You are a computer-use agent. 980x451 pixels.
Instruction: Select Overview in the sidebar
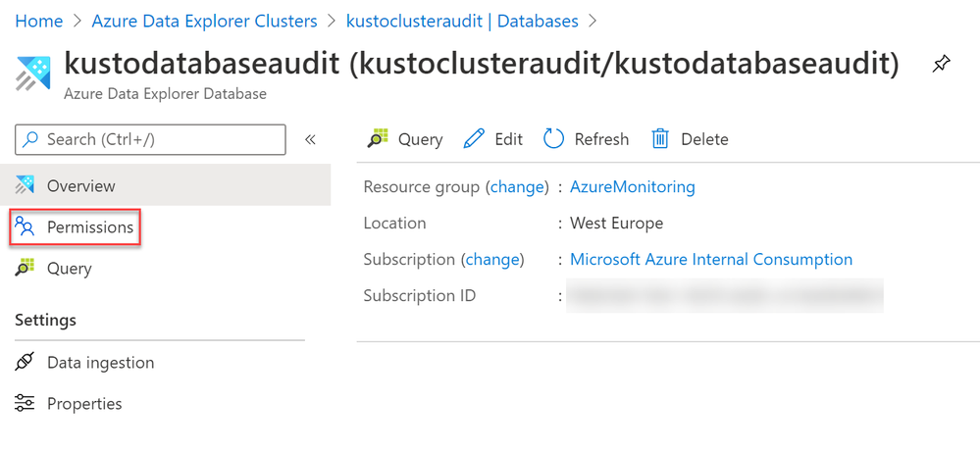165,185
